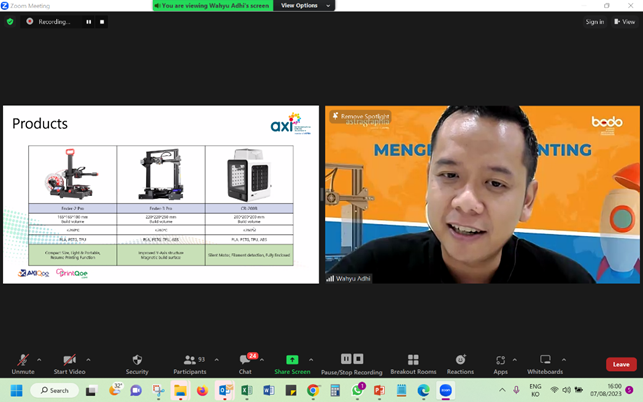Screen dimensions: 643x402
Task: Stop recording using the top square button
Action: click(x=102, y=21)
